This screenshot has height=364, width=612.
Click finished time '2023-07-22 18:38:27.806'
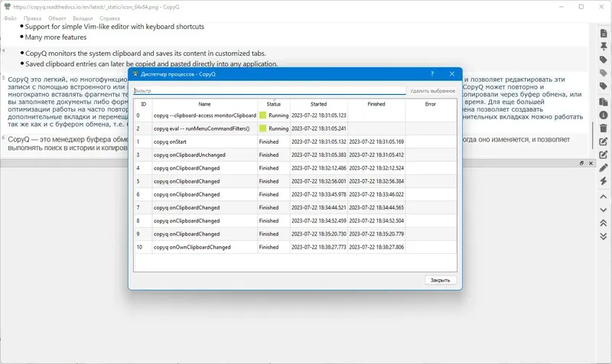click(376, 247)
